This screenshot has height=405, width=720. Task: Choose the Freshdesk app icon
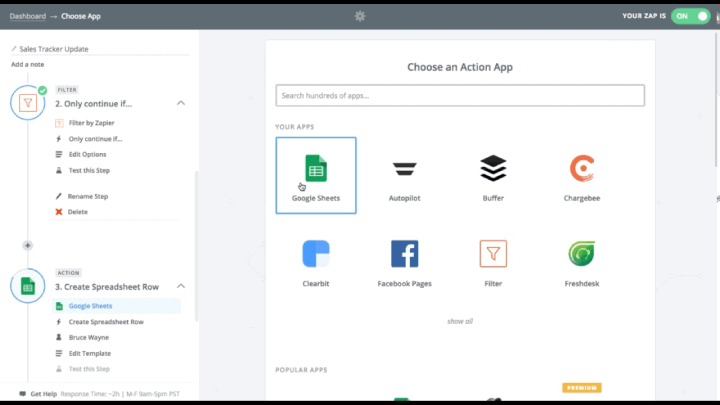581,254
